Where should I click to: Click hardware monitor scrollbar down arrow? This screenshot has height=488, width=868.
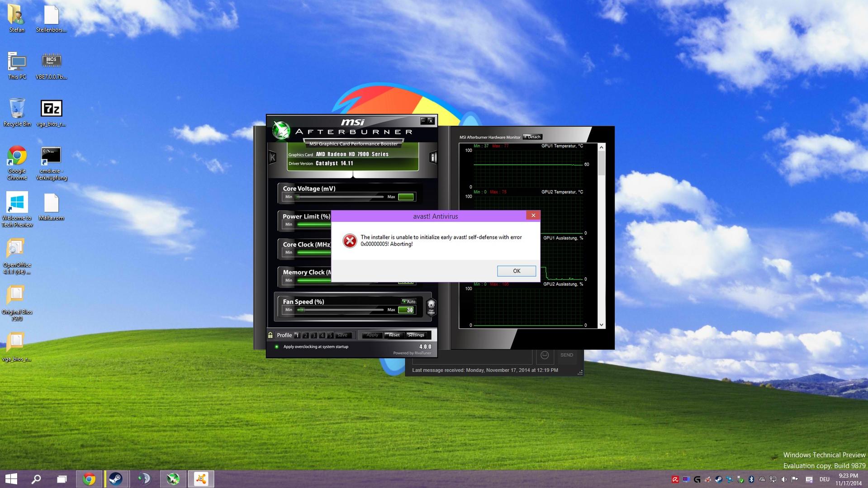tap(601, 325)
